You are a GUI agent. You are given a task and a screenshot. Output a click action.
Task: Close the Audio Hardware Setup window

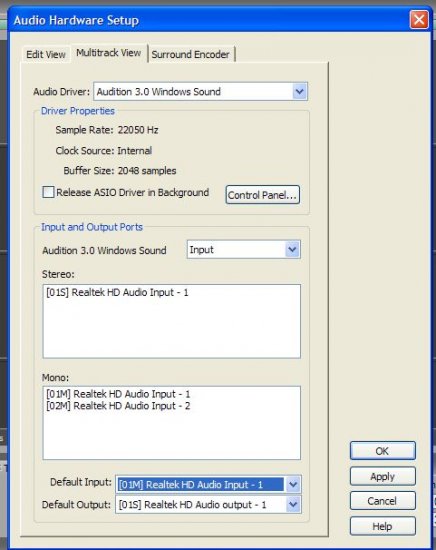[419, 20]
